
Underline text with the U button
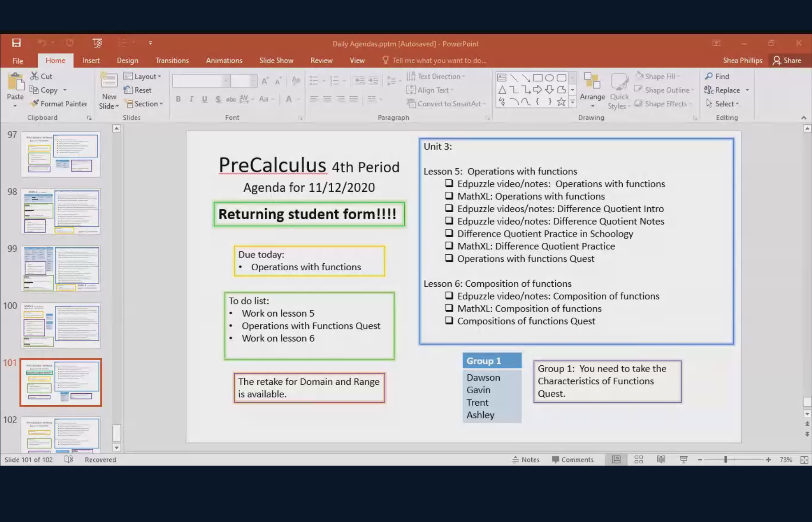204,99
